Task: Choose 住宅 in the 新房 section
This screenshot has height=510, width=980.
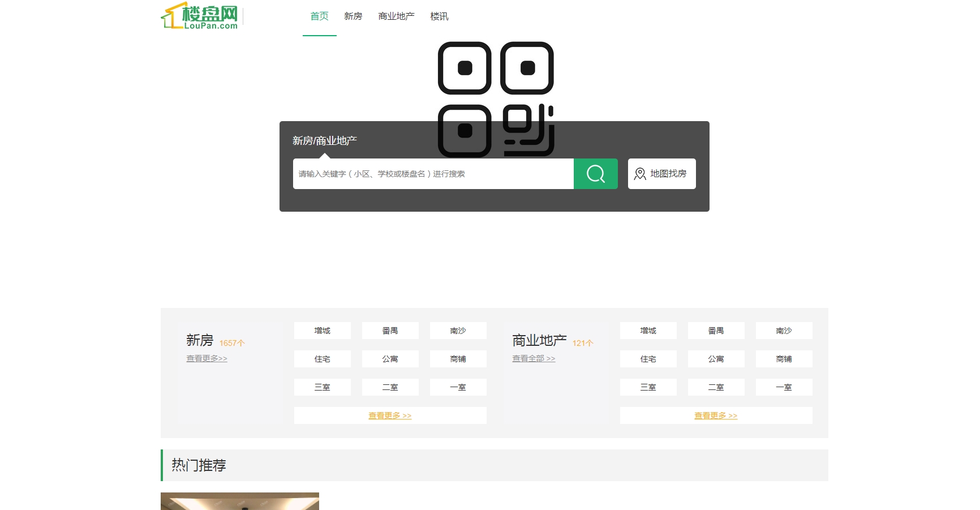Action: pyautogui.click(x=323, y=359)
